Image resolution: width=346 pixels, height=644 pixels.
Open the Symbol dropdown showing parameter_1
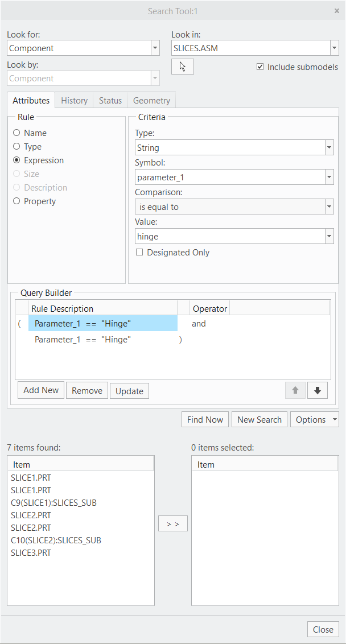[329, 177]
